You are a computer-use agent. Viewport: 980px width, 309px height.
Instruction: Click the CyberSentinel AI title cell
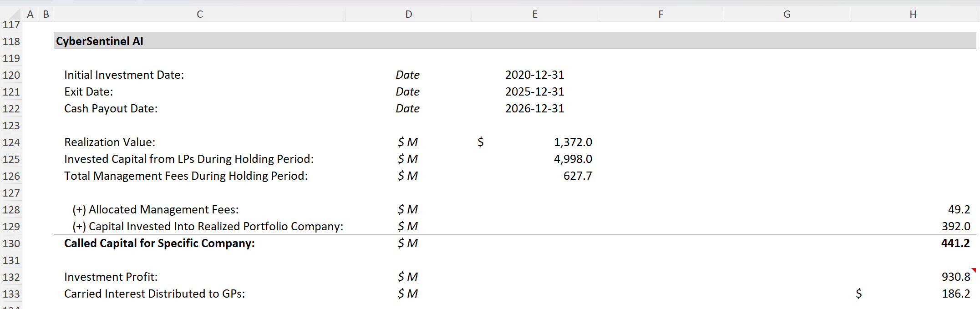[100, 41]
